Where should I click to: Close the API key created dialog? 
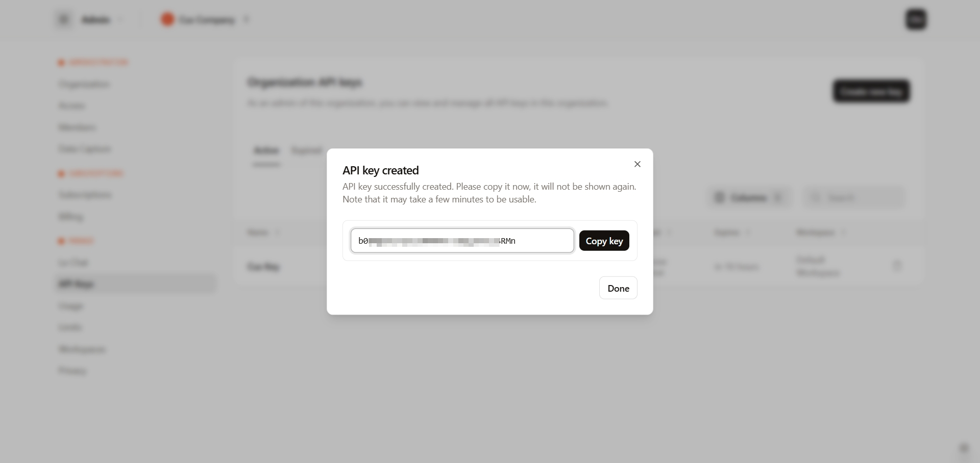637,164
